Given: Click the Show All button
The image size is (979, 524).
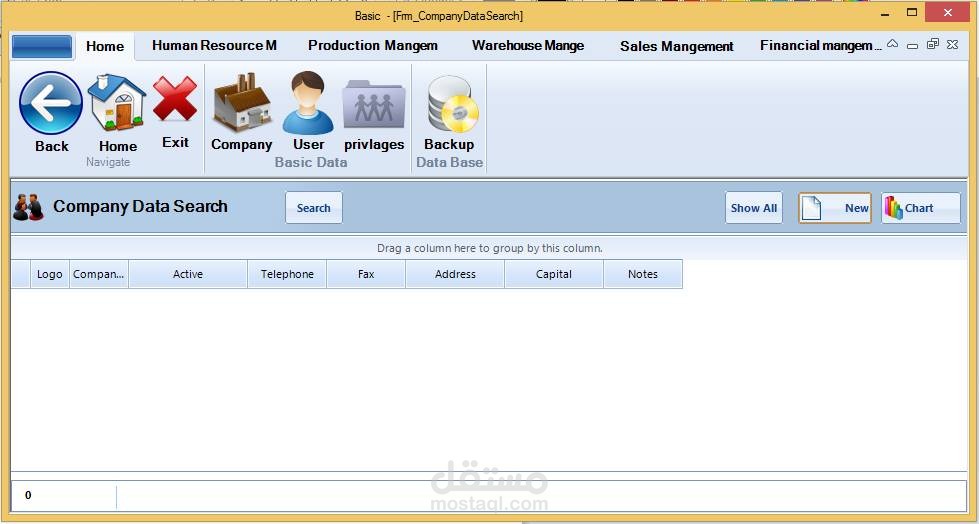Looking at the screenshot, I should click(754, 208).
